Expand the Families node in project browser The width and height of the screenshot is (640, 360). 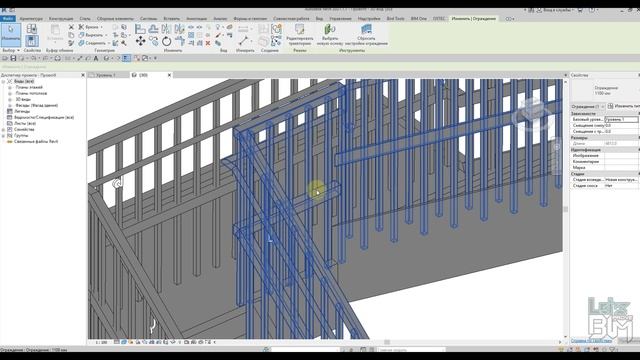(4, 129)
